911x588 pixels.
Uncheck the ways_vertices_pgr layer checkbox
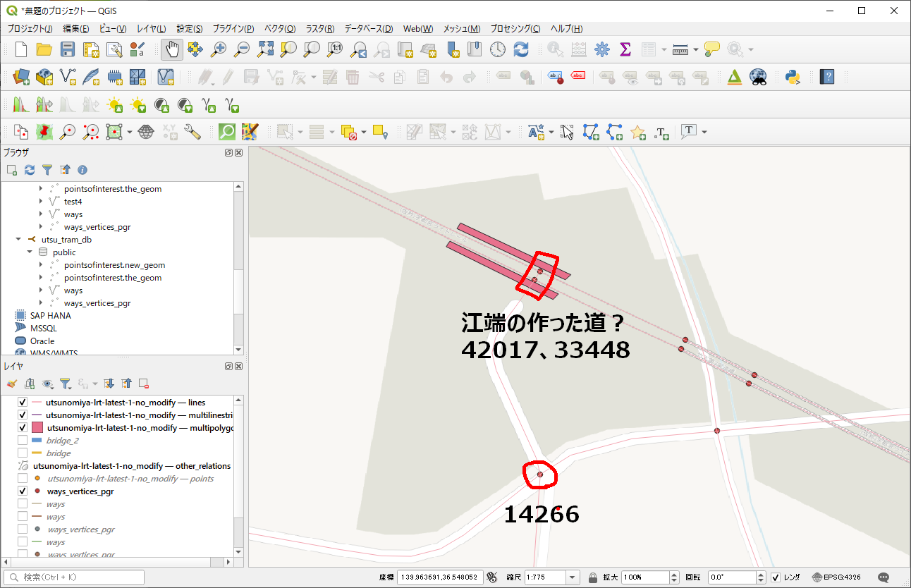tap(23, 491)
